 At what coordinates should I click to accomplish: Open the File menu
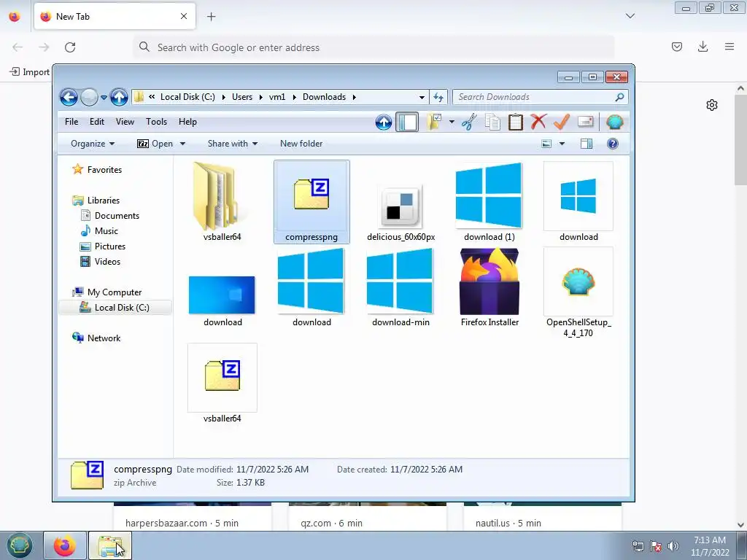(x=71, y=122)
